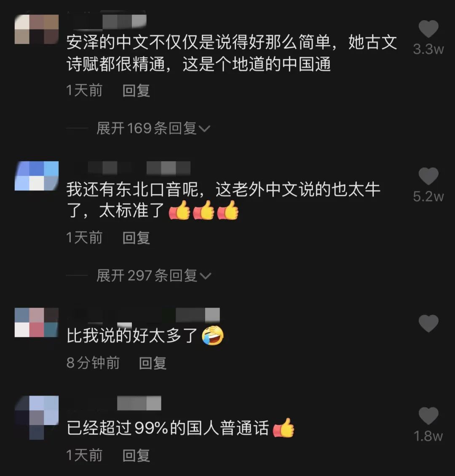Reply to the 8分钟前 comment

click(x=153, y=363)
